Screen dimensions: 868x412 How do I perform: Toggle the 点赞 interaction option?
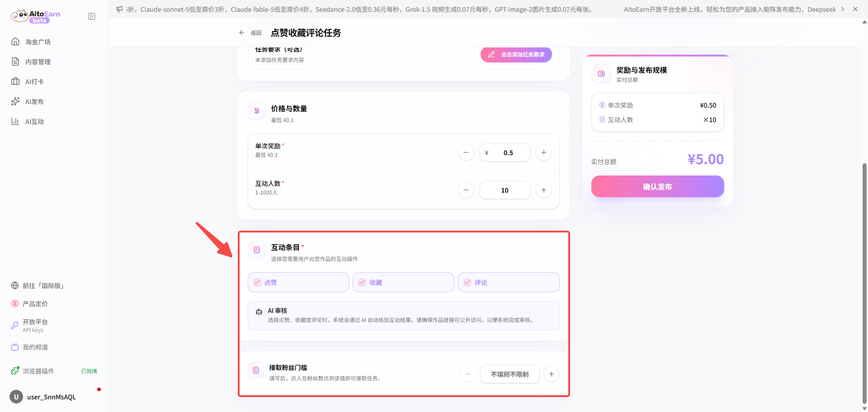pyautogui.click(x=298, y=282)
